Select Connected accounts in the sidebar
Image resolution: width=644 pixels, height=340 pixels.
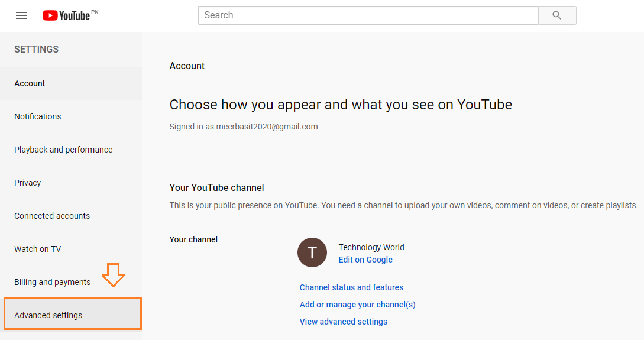click(52, 216)
